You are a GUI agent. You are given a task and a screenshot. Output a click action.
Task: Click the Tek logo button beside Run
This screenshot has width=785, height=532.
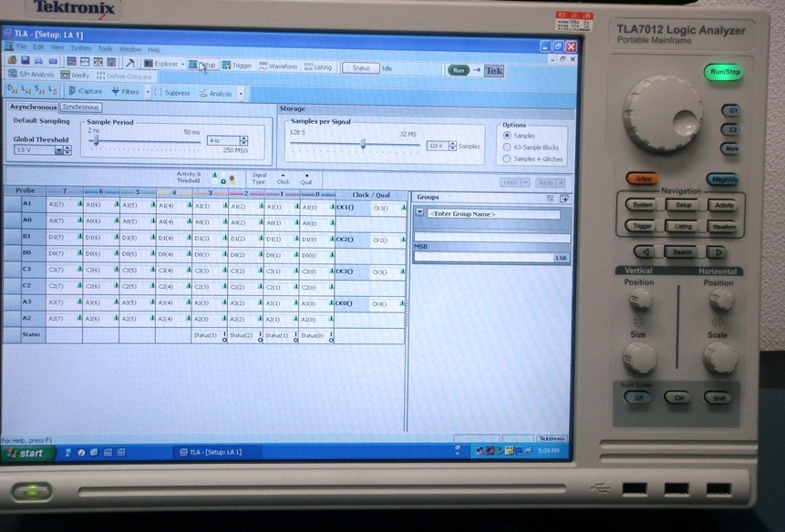[x=493, y=71]
